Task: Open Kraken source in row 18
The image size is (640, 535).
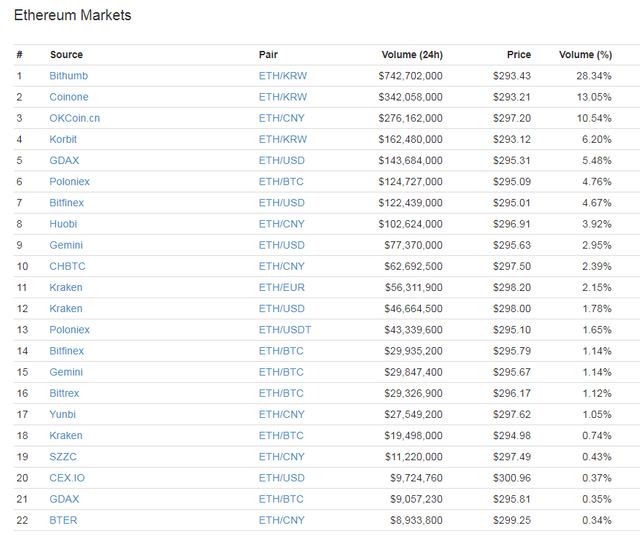Action: pyautogui.click(x=66, y=436)
